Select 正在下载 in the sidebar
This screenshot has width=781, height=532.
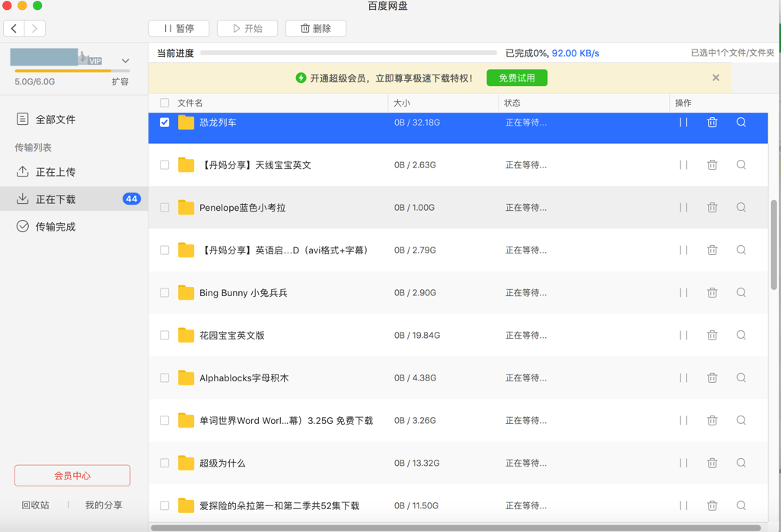tap(74, 199)
